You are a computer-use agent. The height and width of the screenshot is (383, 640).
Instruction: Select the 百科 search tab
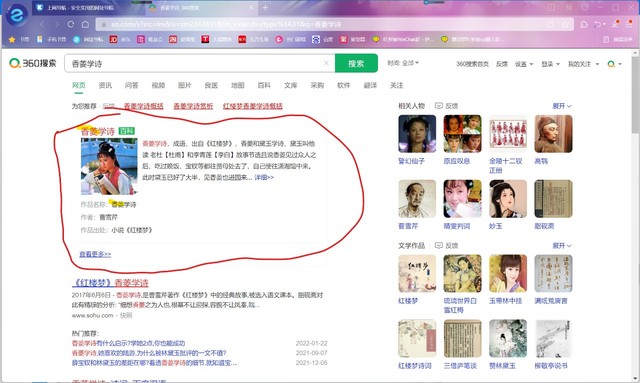click(x=264, y=85)
